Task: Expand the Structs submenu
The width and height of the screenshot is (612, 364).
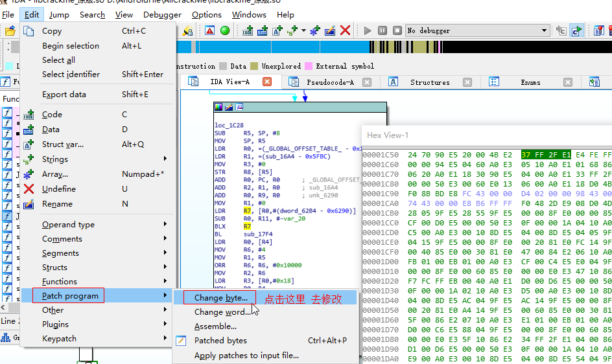Action: 97,267
